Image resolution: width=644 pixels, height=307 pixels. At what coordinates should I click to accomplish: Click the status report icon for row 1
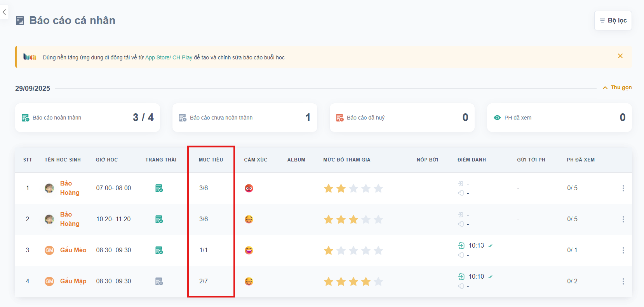tap(159, 188)
